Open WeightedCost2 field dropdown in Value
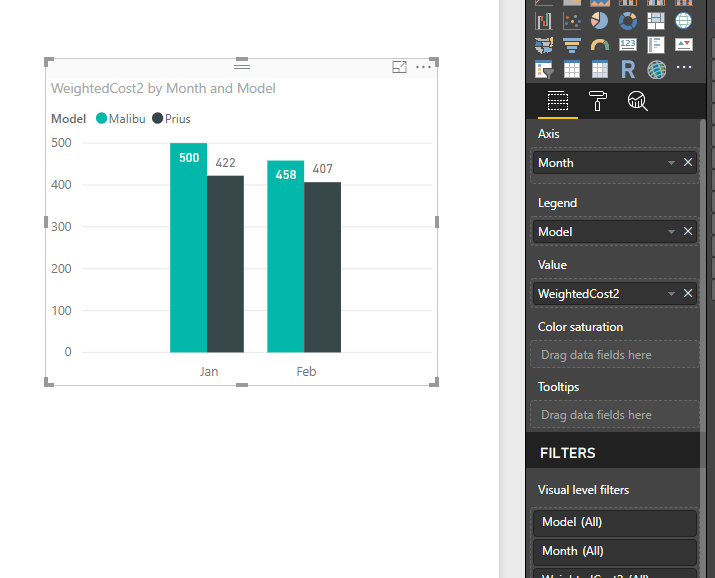 coord(671,294)
